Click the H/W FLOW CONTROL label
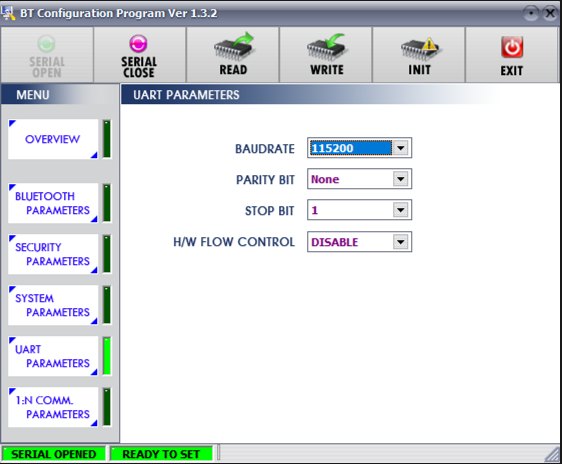The width and height of the screenshot is (562, 464). tap(234, 242)
